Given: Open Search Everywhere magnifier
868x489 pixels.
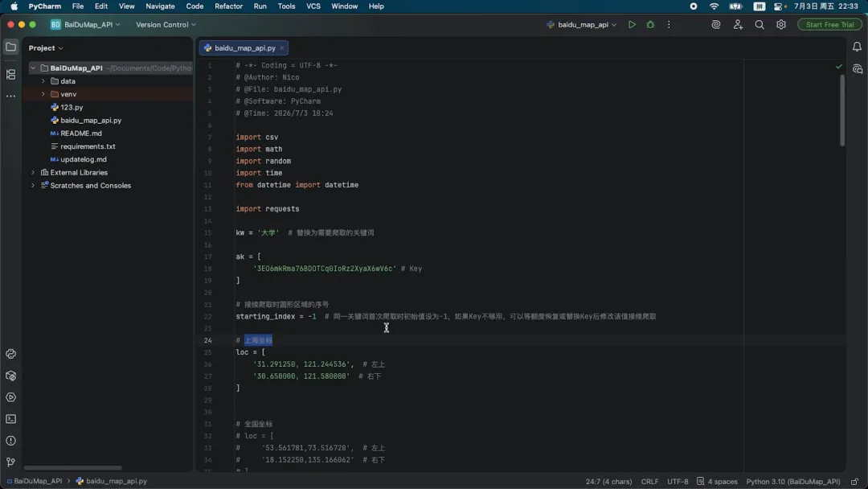Looking at the screenshot, I should pos(759,25).
